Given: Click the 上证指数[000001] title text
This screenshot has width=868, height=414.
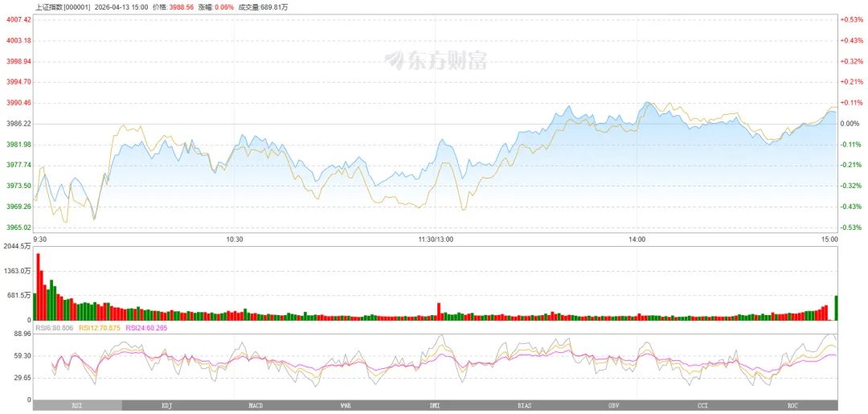Looking at the screenshot, I should pos(63,7).
